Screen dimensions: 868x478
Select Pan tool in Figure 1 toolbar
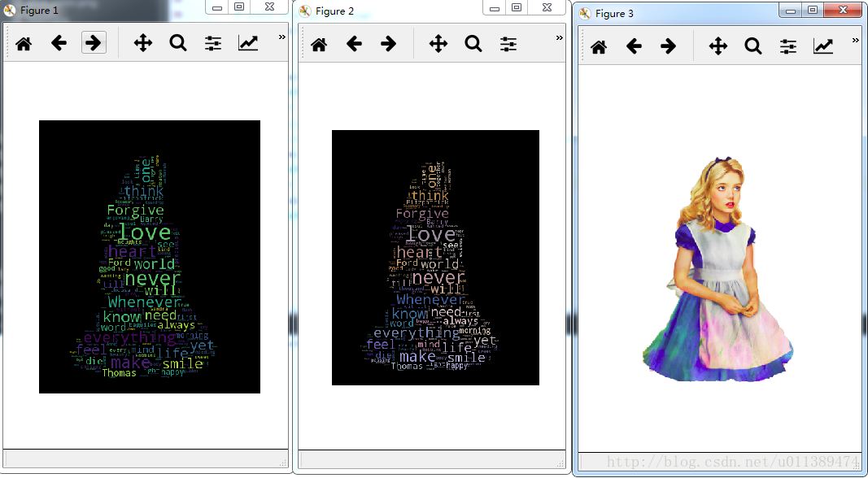point(143,42)
